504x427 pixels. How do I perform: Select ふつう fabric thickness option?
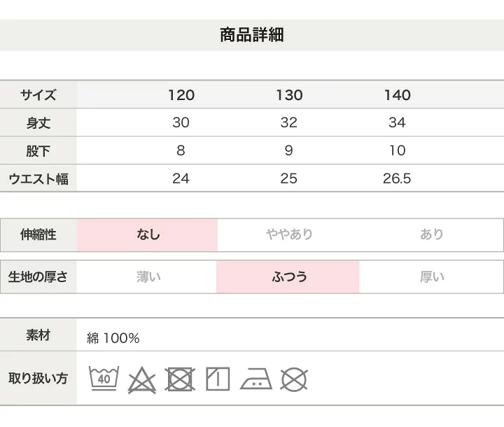click(x=288, y=276)
